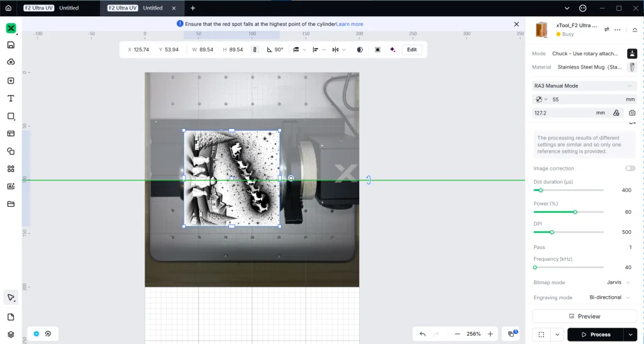Adjust the Power percent slider

click(569, 212)
